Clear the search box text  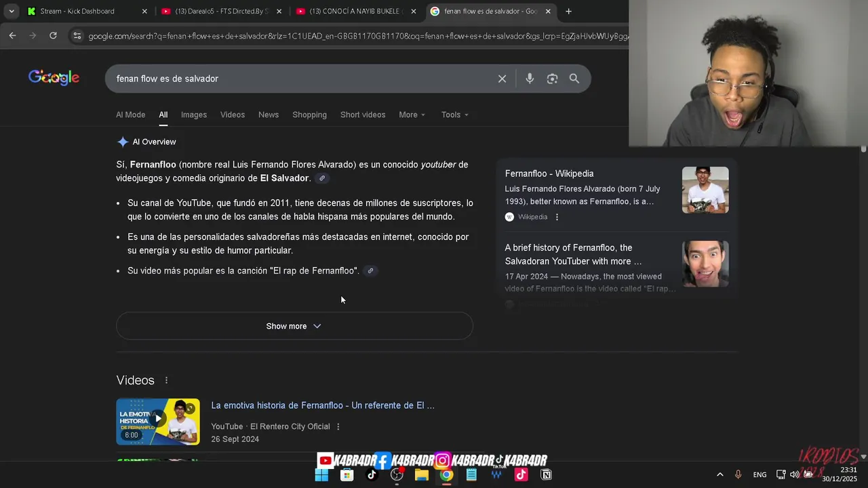502,79
